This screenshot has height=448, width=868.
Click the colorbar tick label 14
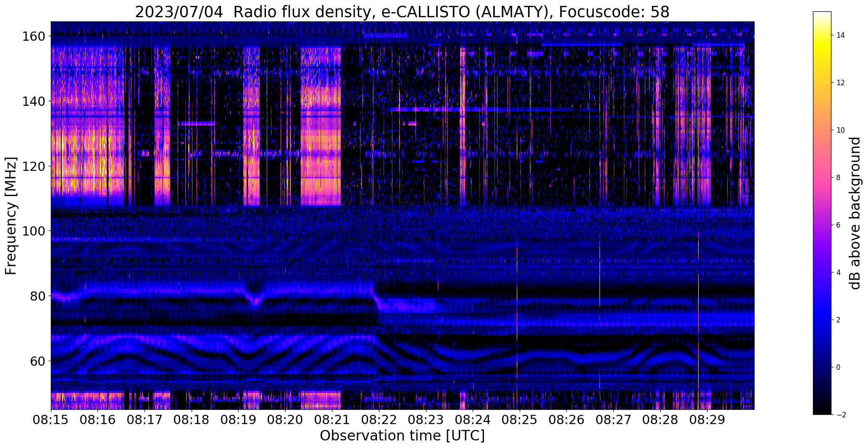click(841, 35)
